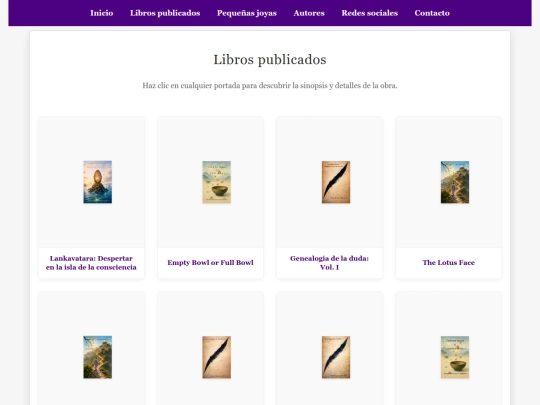The height and width of the screenshot is (405, 540).
Task: Open the Pequeñas joyas section
Action: [247, 13]
